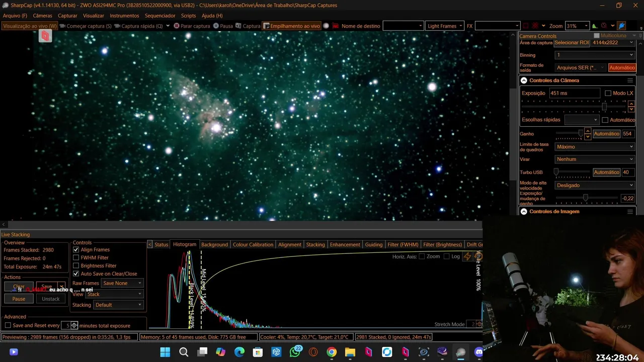This screenshot has height=362, width=644.
Task: Open WhatsApp from the taskbar
Action: pyautogui.click(x=295, y=352)
